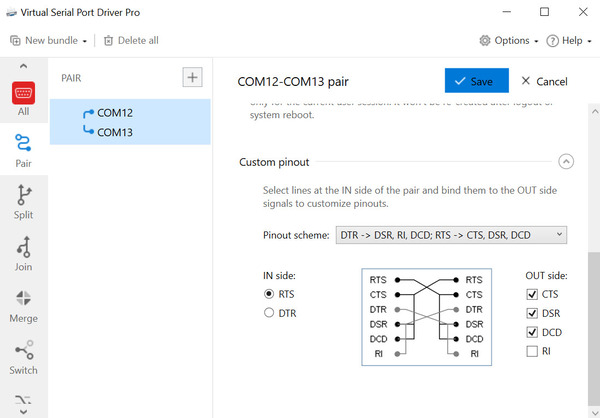Screen dimensions: 600x418
Task: Click the New bundle icon
Action: [x=15, y=41]
